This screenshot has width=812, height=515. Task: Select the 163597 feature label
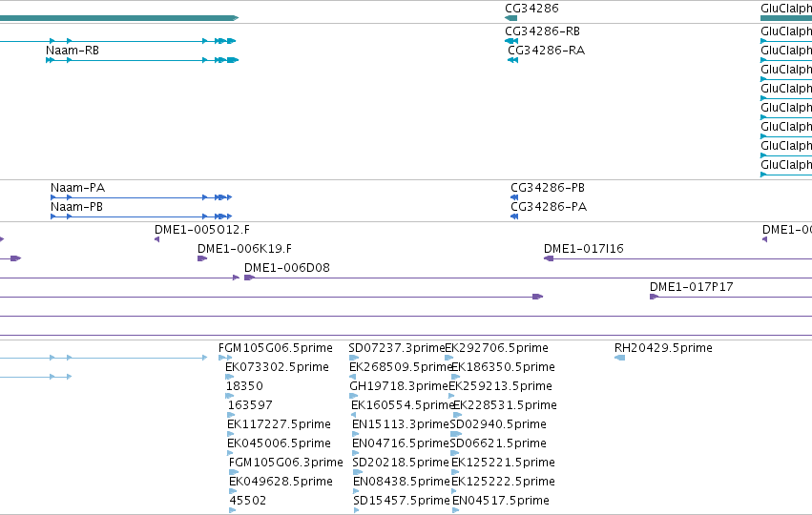click(x=250, y=405)
